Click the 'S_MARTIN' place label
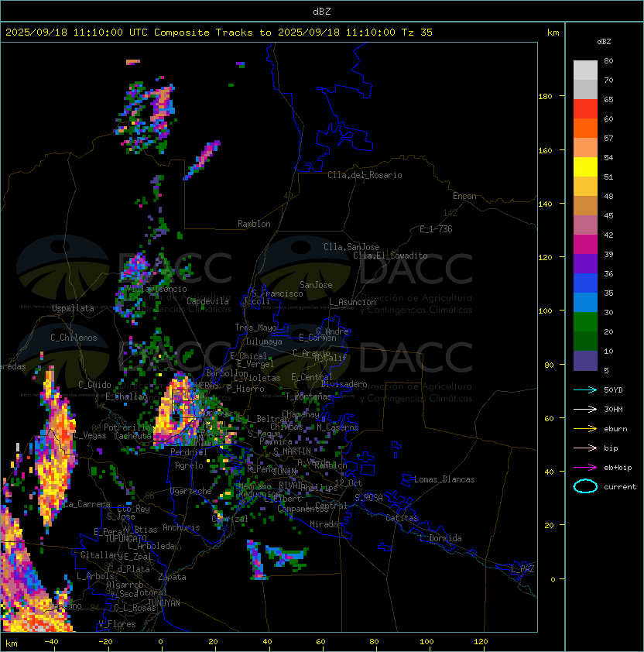This screenshot has width=644, height=652. coord(292,451)
